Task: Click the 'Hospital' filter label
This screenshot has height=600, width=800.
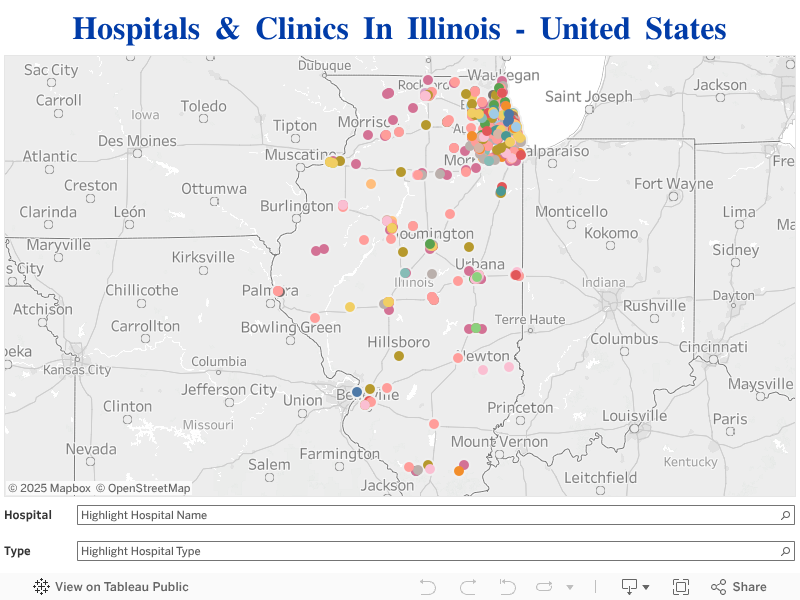Action: 28,515
